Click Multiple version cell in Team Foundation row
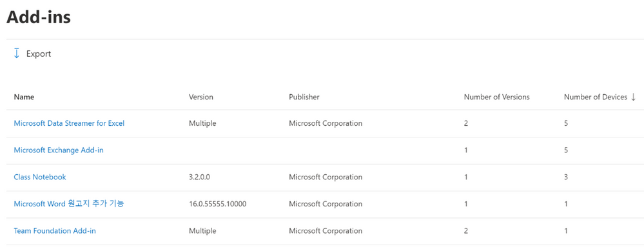644x251 pixels. click(x=202, y=231)
